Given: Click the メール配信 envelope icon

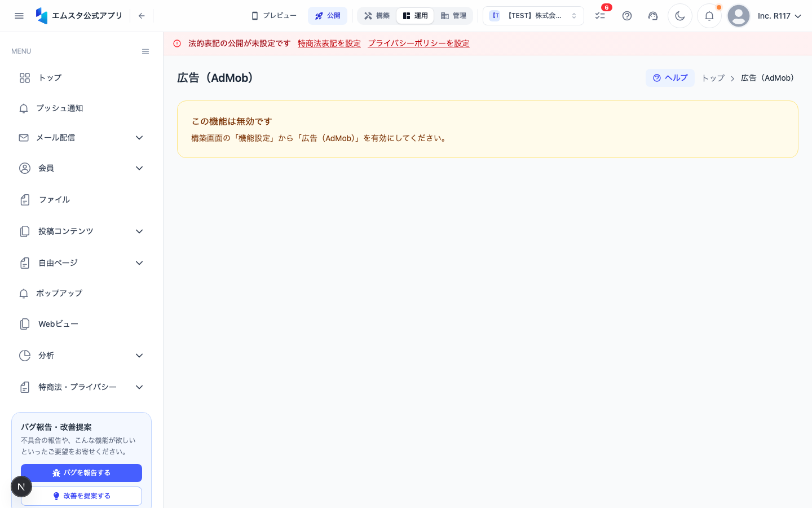Looking at the screenshot, I should pyautogui.click(x=24, y=138).
